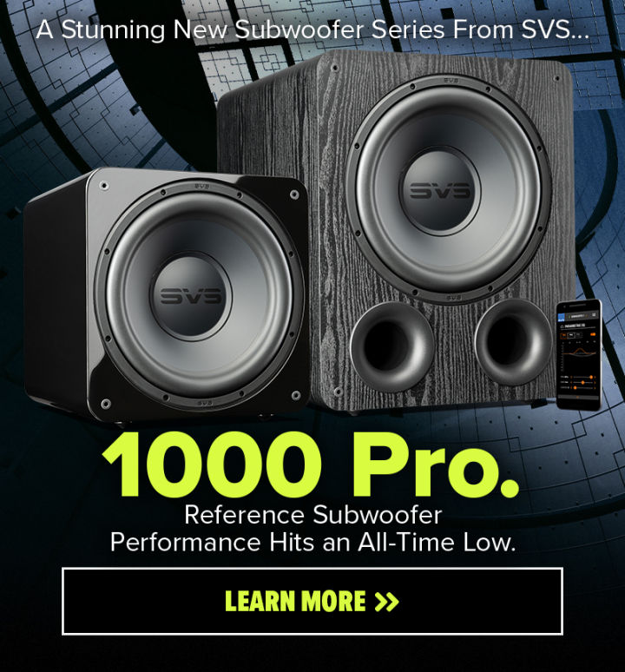This screenshot has width=625, height=672.
Task: Select the second EQ band tab on the phone
Action: (571, 335)
